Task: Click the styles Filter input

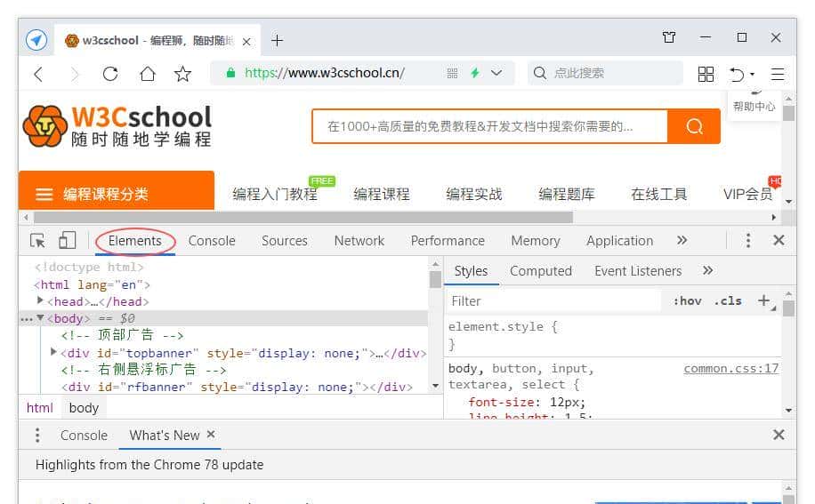Action: point(553,301)
